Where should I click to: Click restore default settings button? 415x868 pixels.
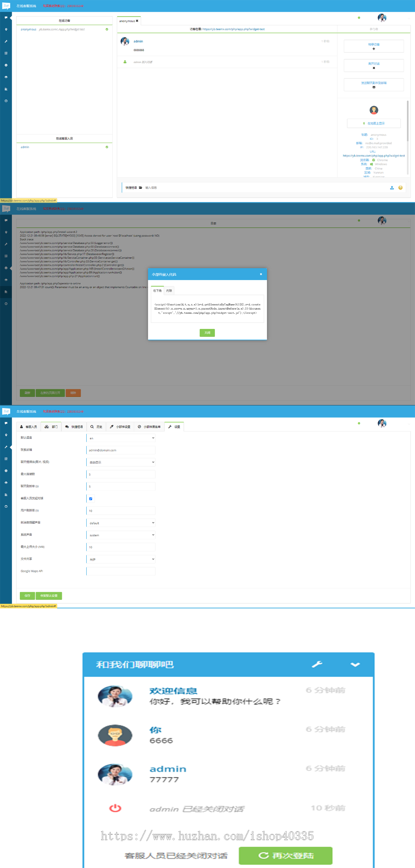coord(49,596)
